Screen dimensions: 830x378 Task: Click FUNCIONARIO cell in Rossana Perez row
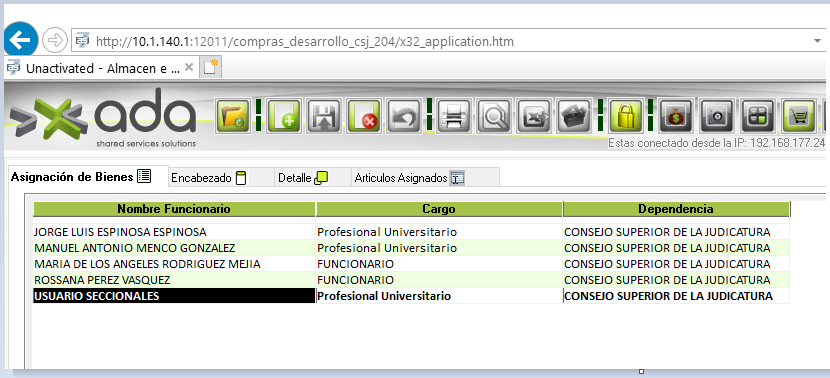[439, 280]
